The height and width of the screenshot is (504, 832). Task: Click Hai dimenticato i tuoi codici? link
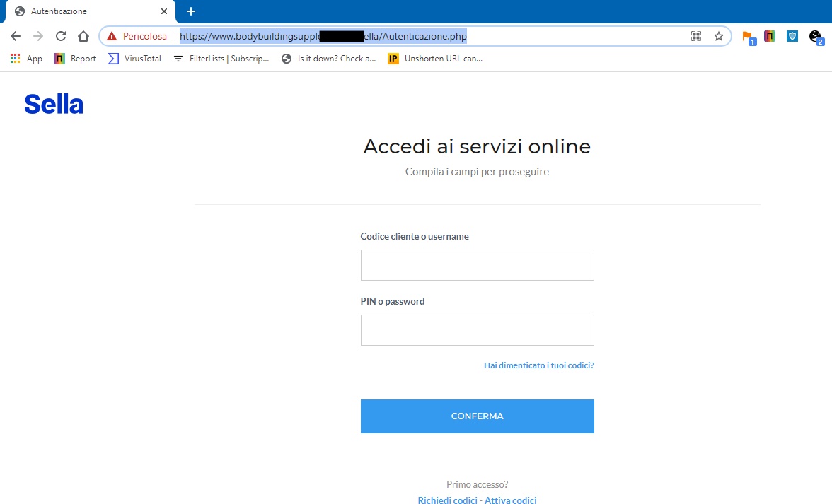click(538, 365)
